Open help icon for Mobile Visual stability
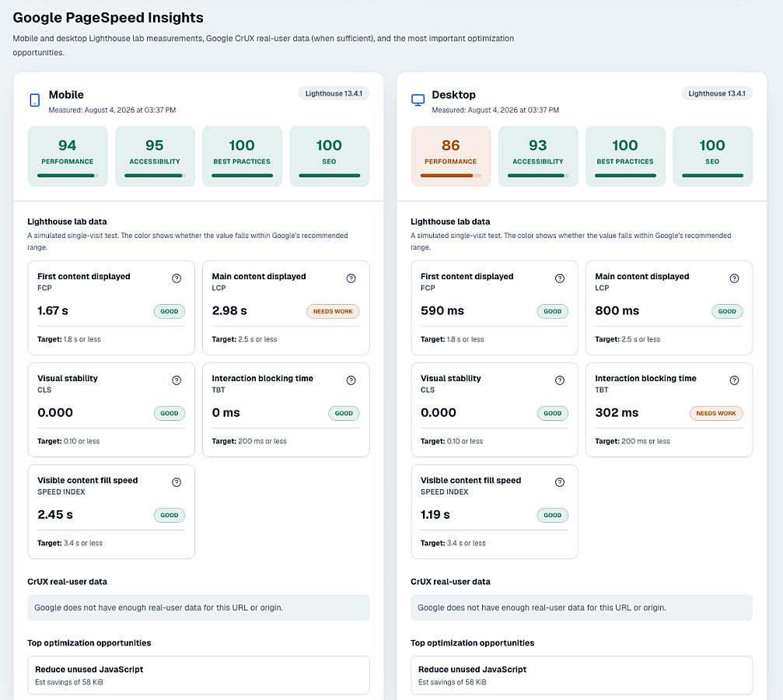783x700 pixels. 177,380
